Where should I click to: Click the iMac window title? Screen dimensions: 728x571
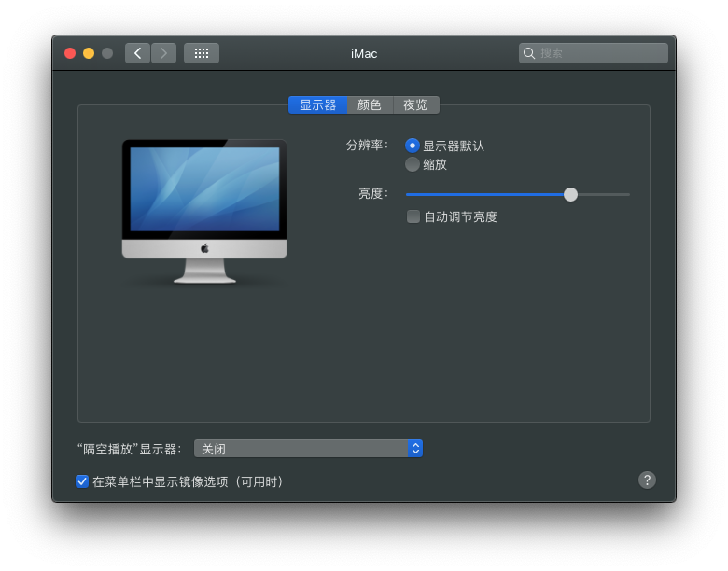coord(364,53)
